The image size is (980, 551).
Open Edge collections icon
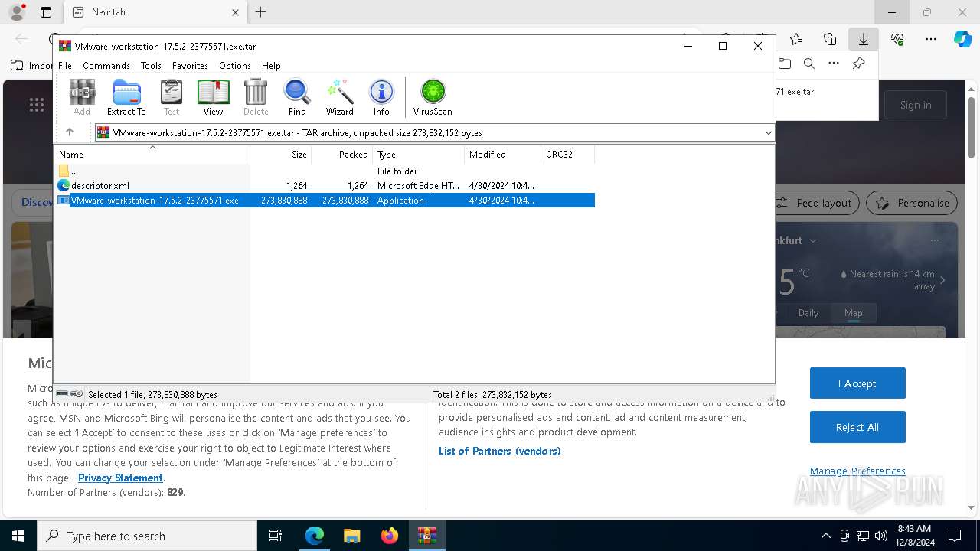tap(830, 38)
